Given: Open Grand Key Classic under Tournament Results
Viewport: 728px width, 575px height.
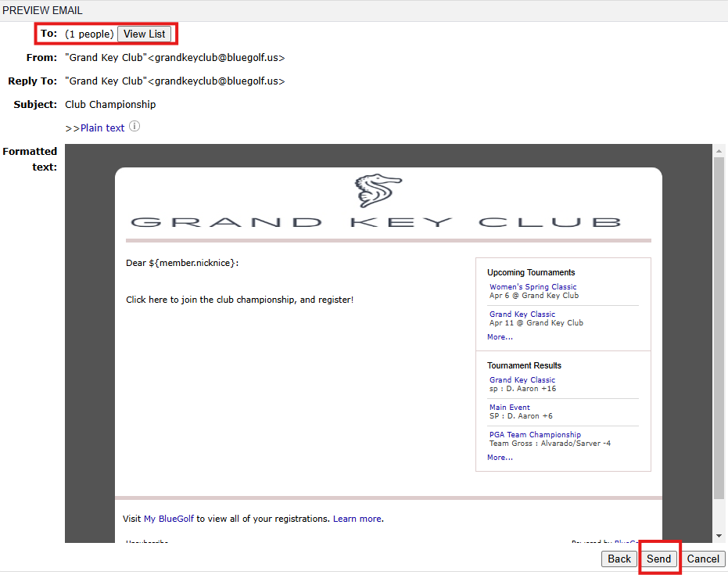Looking at the screenshot, I should pyautogui.click(x=522, y=379).
